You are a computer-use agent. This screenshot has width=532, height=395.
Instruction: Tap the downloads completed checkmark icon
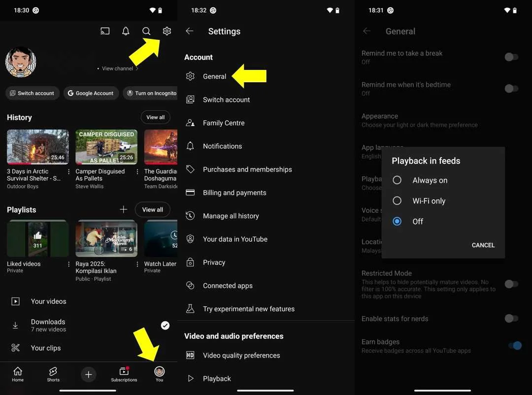(x=165, y=326)
